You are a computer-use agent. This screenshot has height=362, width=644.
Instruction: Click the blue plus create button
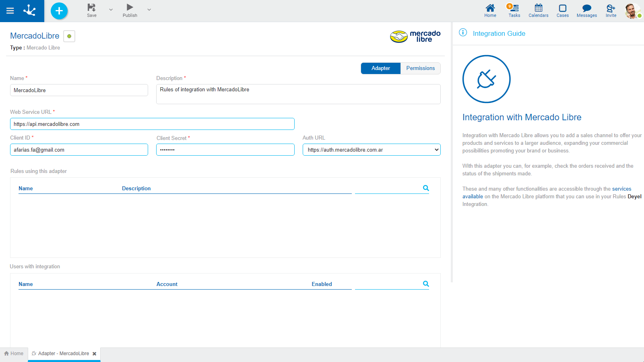click(59, 11)
